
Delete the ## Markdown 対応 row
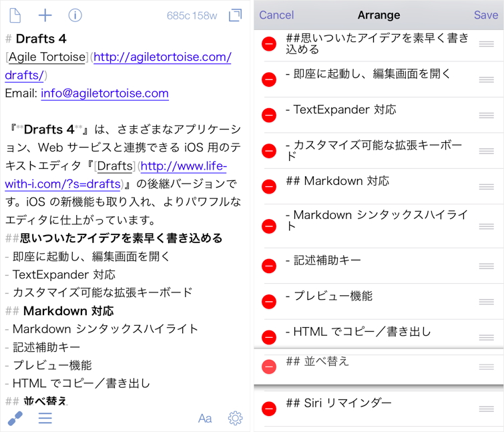tap(269, 186)
